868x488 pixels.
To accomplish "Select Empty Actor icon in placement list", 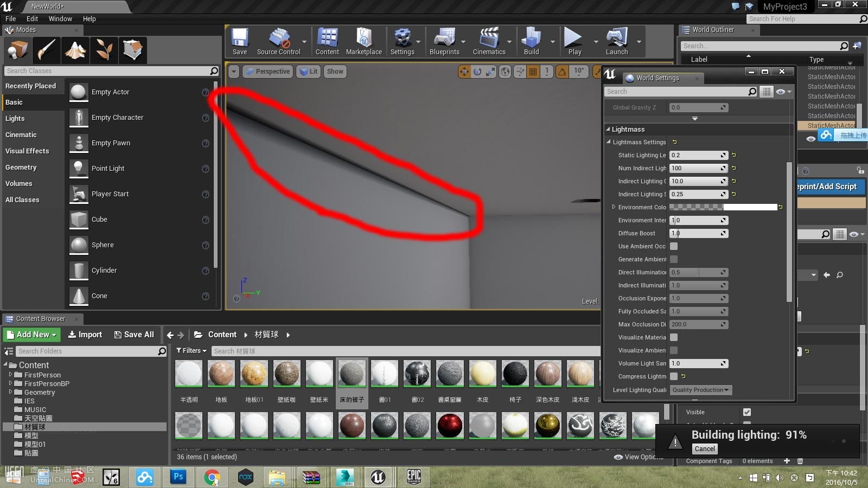I will (79, 92).
